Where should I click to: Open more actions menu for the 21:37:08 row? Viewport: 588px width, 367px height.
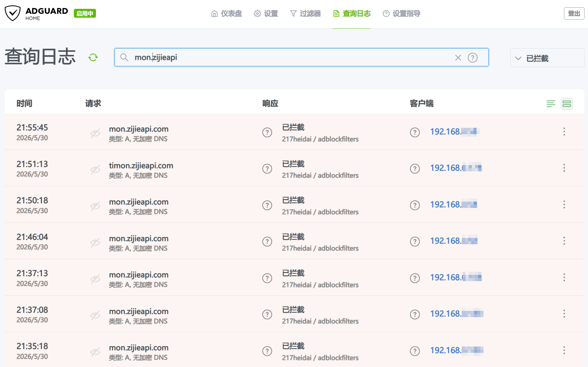pos(564,314)
